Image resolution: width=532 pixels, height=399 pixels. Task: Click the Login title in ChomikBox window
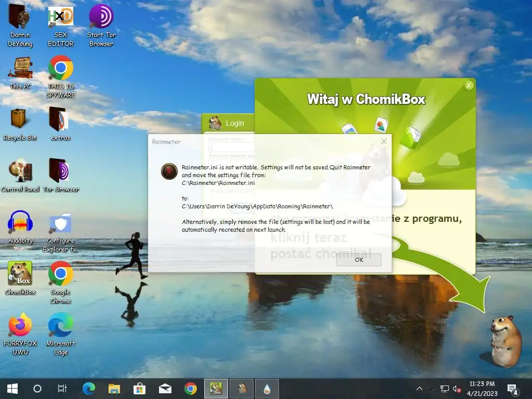tap(235, 123)
